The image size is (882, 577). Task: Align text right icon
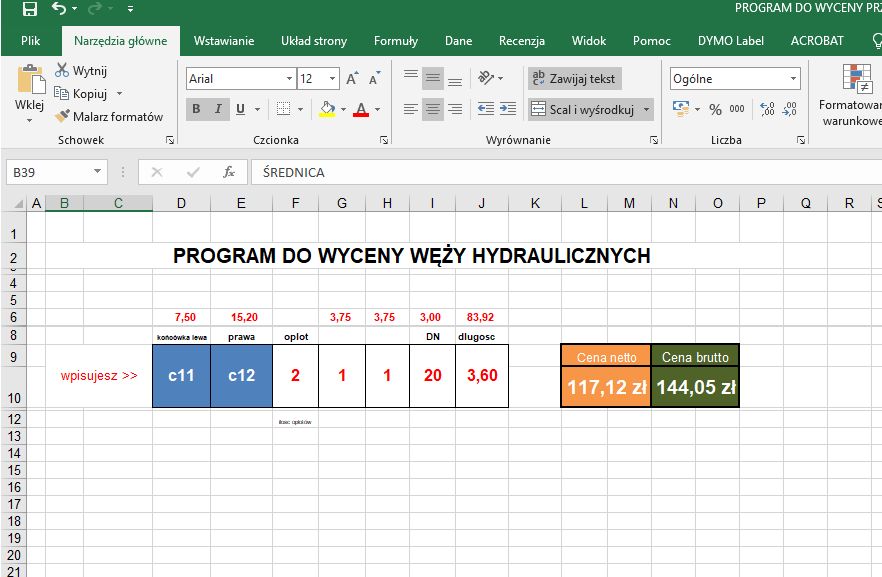(x=455, y=109)
